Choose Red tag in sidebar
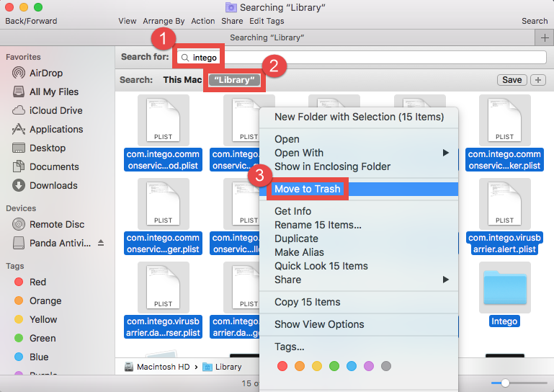Screen dimensions: 554x392 click(x=30, y=282)
